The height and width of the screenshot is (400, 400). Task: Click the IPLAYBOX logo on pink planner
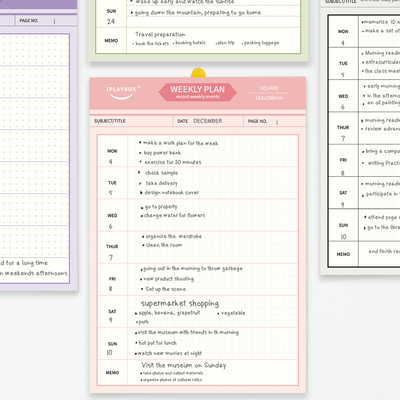(123, 92)
